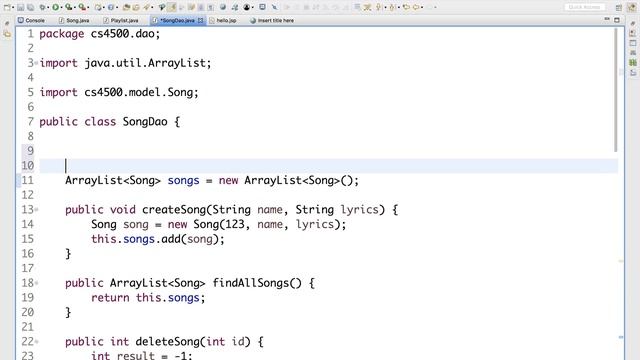Screen dimensions: 640x360
Task: Select the Java EE perspective icon
Action: [632, 7]
